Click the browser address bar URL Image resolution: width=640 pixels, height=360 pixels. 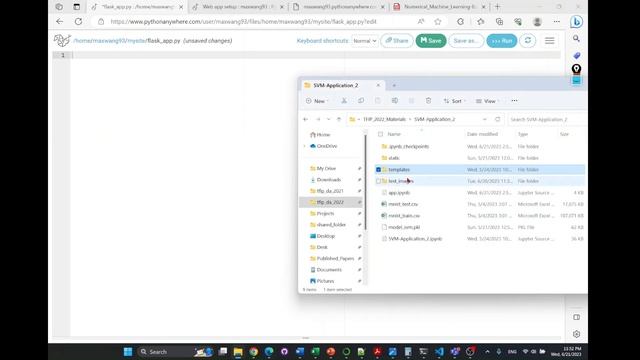tap(243, 22)
